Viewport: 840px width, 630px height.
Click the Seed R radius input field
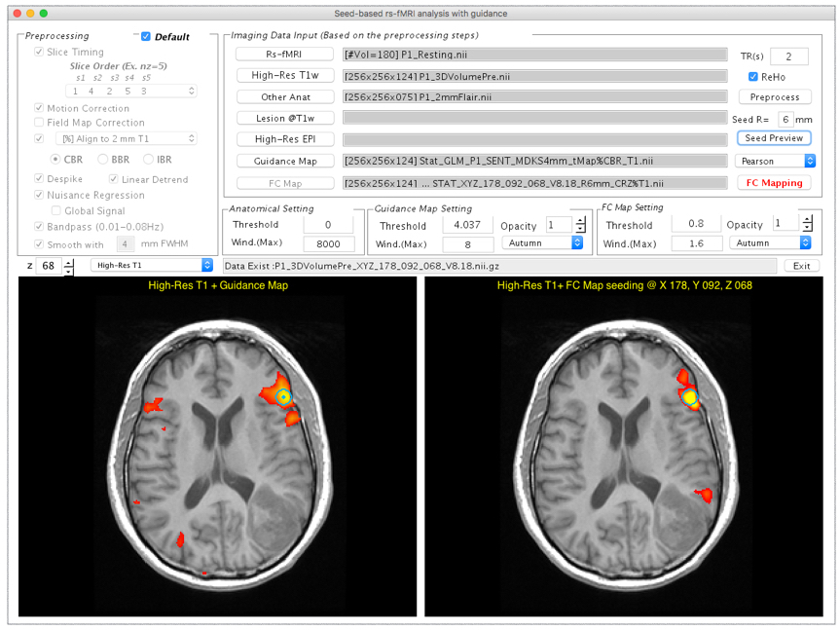pos(785,120)
